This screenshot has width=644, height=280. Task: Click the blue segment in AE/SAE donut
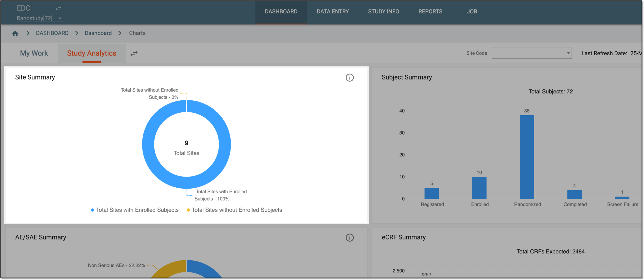pos(202,269)
